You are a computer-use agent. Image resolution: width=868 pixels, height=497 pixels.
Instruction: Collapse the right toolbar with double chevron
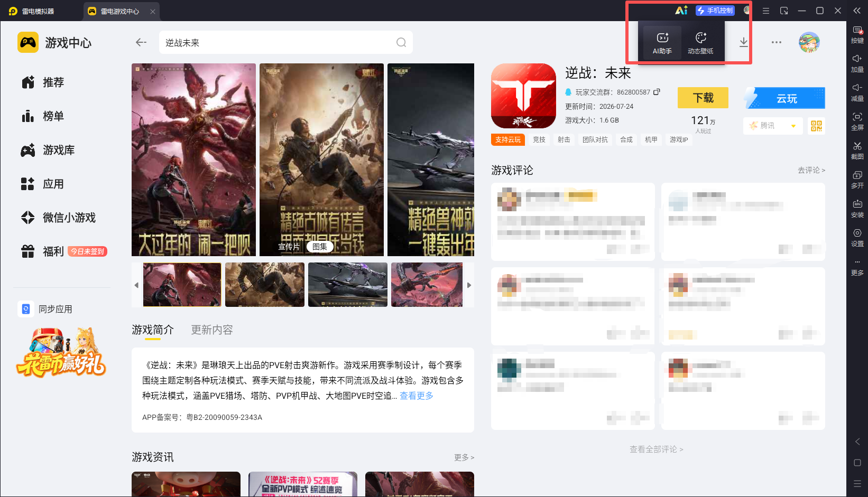(x=857, y=11)
